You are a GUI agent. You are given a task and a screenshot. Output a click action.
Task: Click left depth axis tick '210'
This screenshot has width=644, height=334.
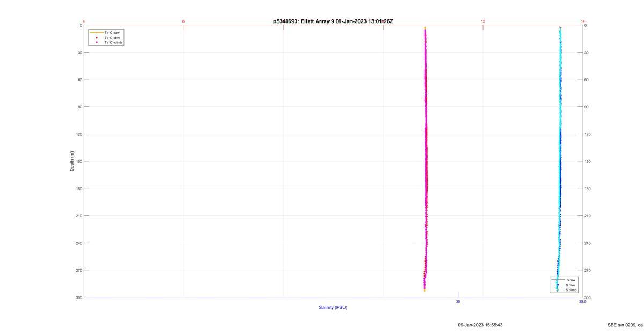pyautogui.click(x=79, y=216)
